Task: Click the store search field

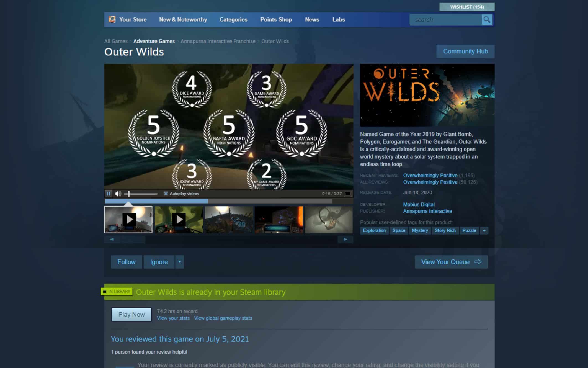Action: (446, 20)
